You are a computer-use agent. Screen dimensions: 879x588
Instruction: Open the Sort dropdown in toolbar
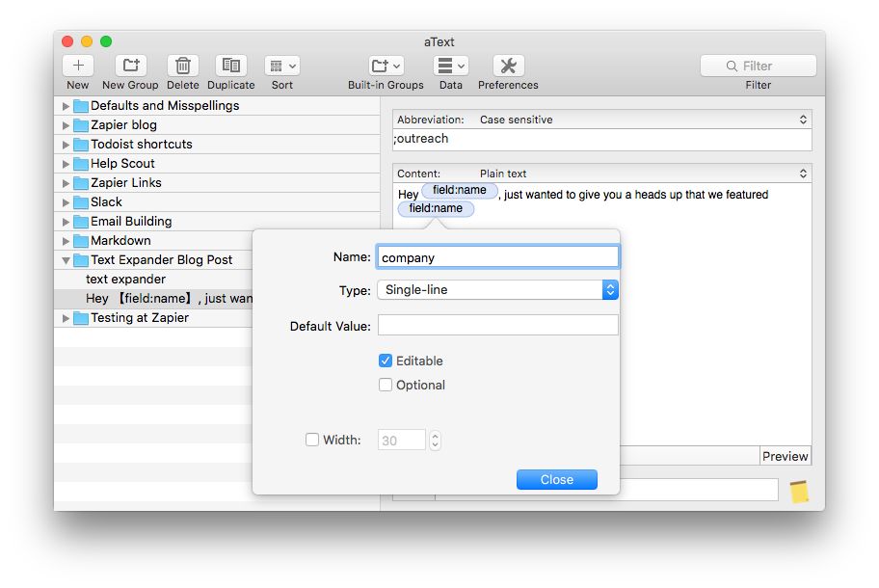tap(282, 66)
